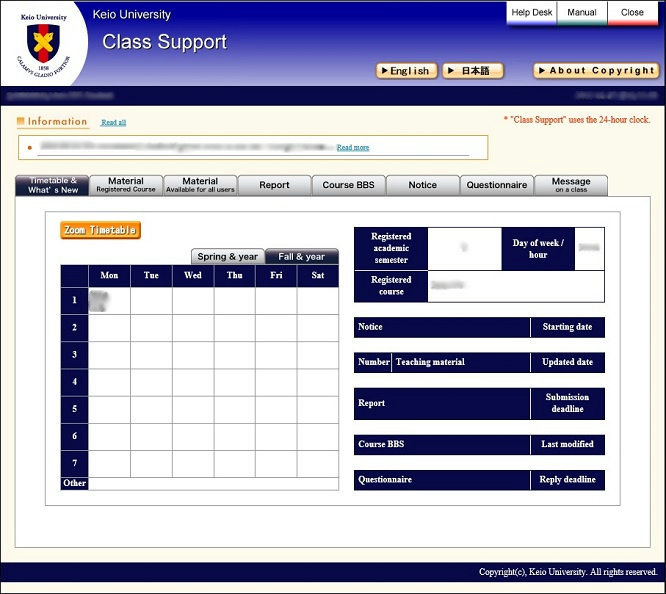Click the Read all information link
The image size is (666, 594).
(113, 122)
